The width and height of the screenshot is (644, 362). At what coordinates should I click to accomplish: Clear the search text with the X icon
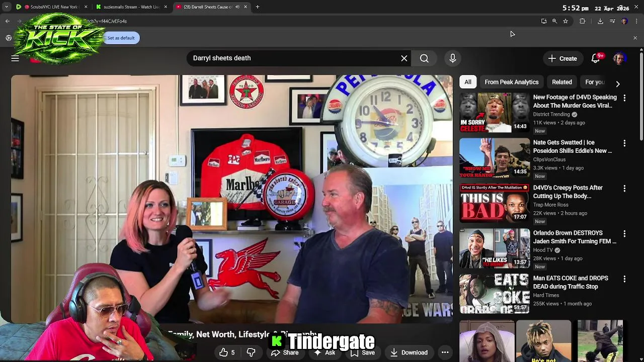click(404, 58)
